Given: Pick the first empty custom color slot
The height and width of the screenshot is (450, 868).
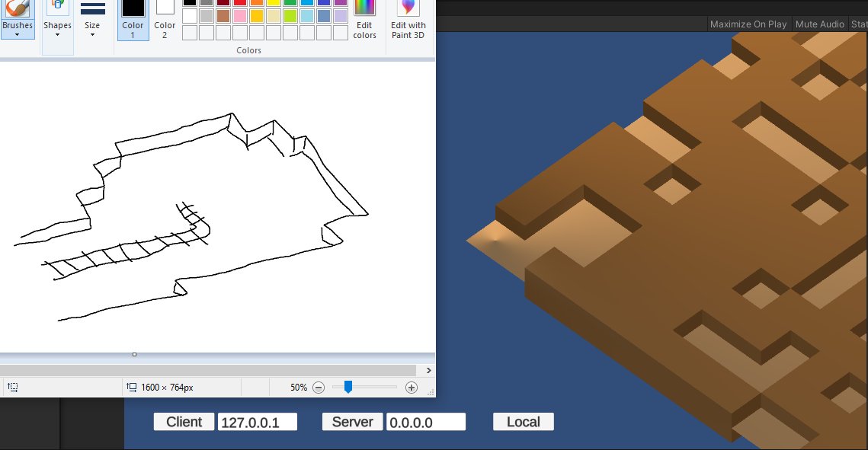Looking at the screenshot, I should (190, 33).
